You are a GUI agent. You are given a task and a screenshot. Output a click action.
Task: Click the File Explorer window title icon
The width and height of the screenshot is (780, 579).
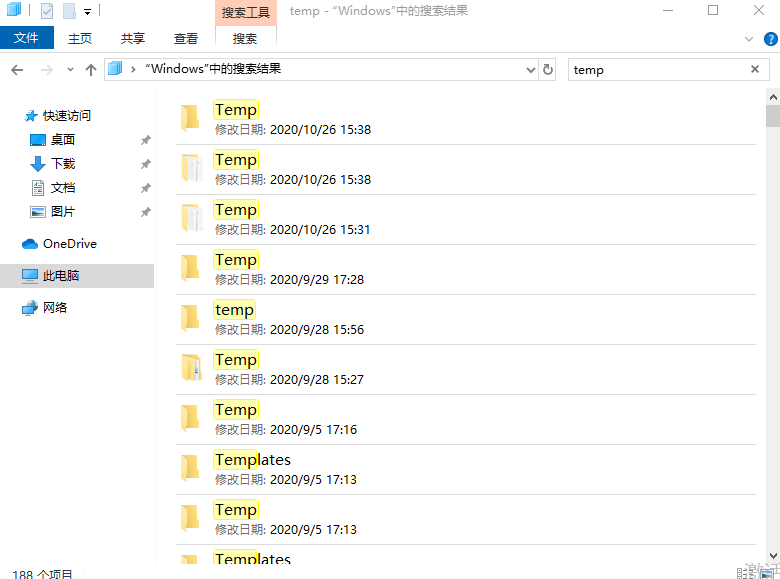(13, 10)
